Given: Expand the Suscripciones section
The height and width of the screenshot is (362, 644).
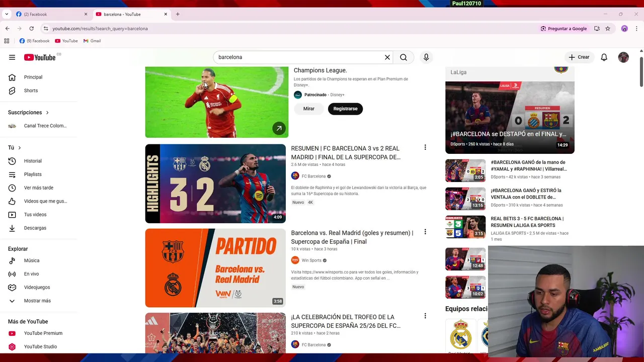Looking at the screenshot, I should (x=28, y=113).
